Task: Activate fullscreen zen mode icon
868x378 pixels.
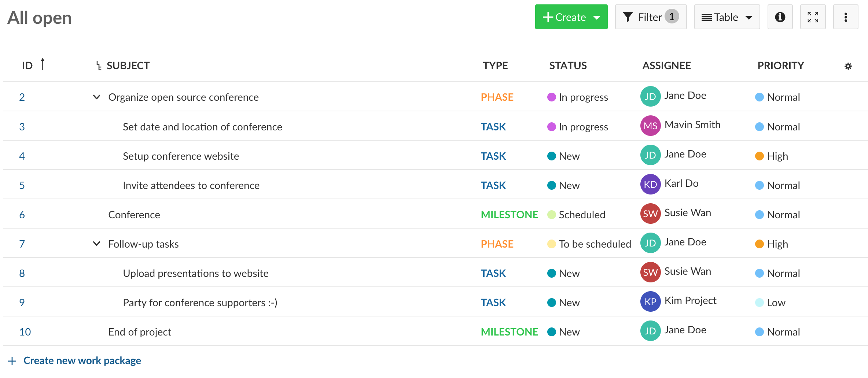Action: [x=813, y=17]
